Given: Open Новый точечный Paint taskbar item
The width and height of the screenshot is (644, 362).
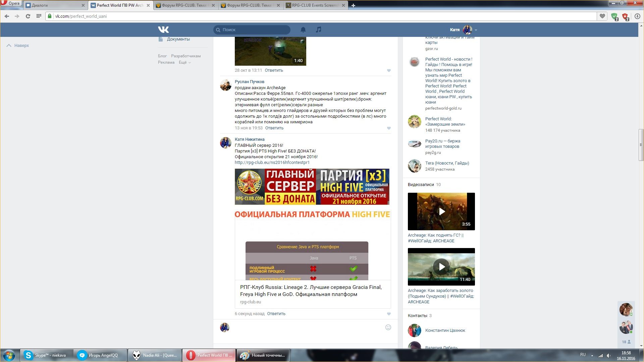Looking at the screenshot, I should click(263, 355).
